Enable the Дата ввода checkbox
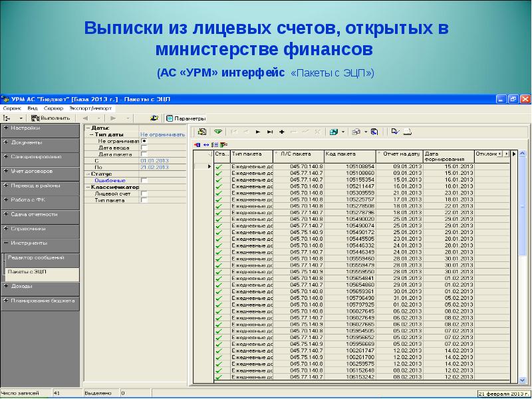This screenshot has width=532, height=399. coord(144,148)
